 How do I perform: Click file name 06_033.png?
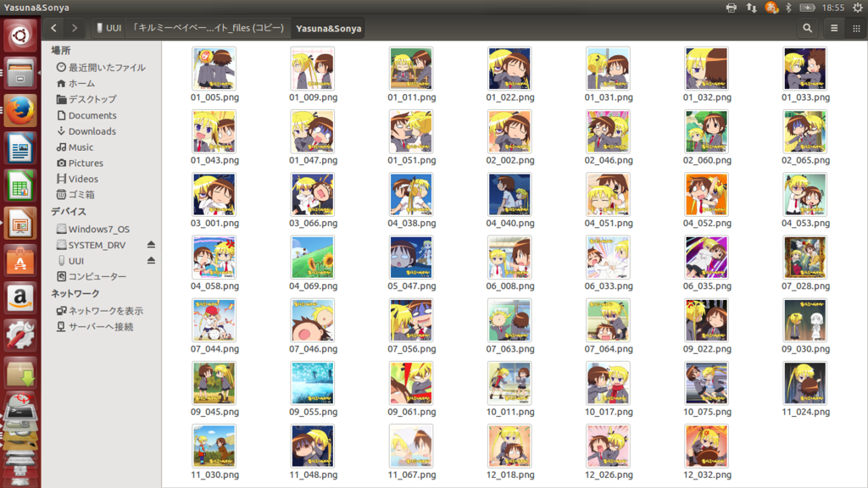609,286
